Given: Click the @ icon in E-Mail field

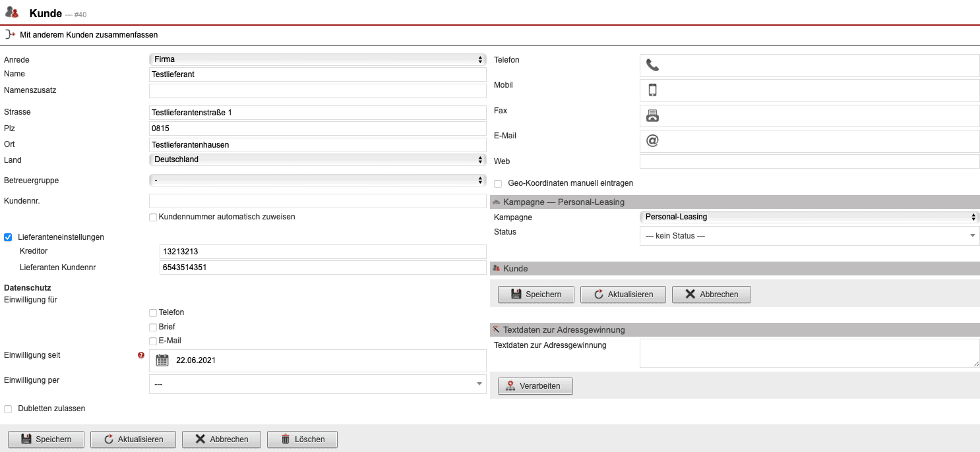Looking at the screenshot, I should coord(652,141).
